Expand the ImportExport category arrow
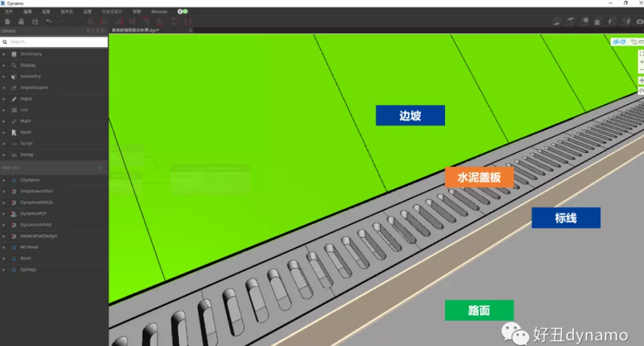The height and width of the screenshot is (346, 644). [x=3, y=88]
